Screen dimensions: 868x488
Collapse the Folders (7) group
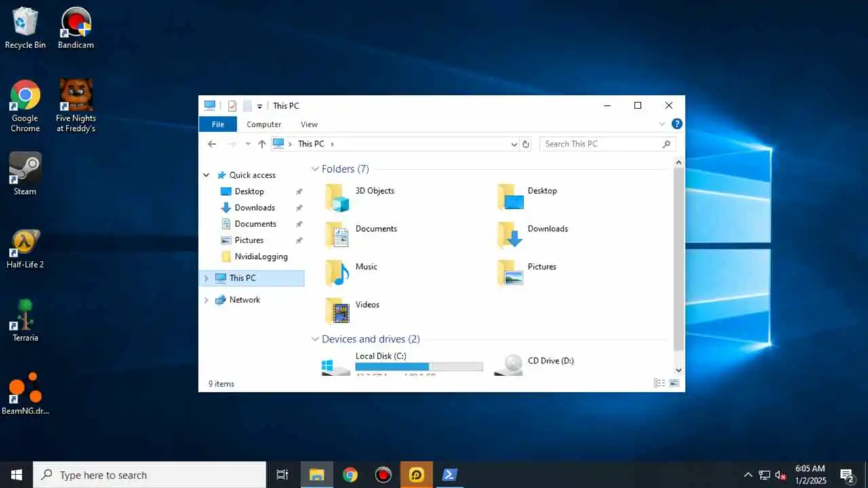coord(315,169)
